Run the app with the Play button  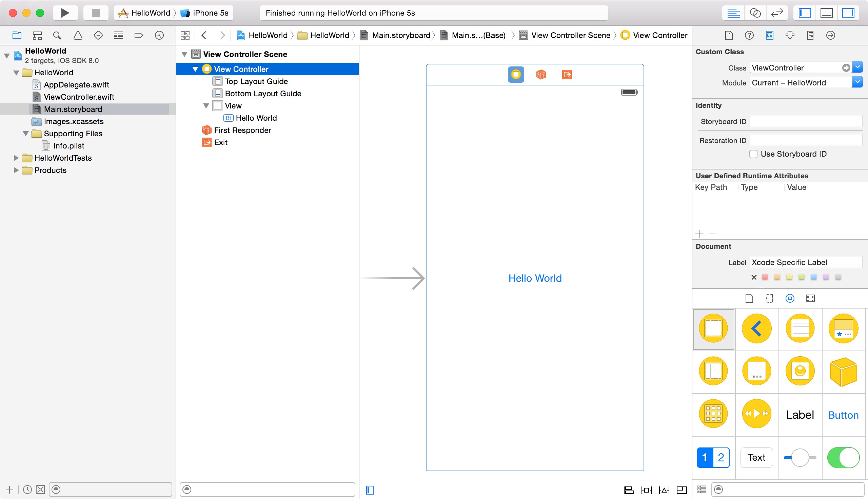[65, 13]
